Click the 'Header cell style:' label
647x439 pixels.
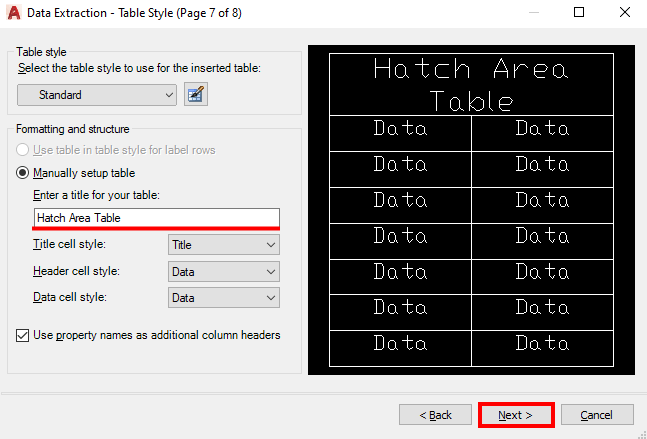(x=76, y=271)
